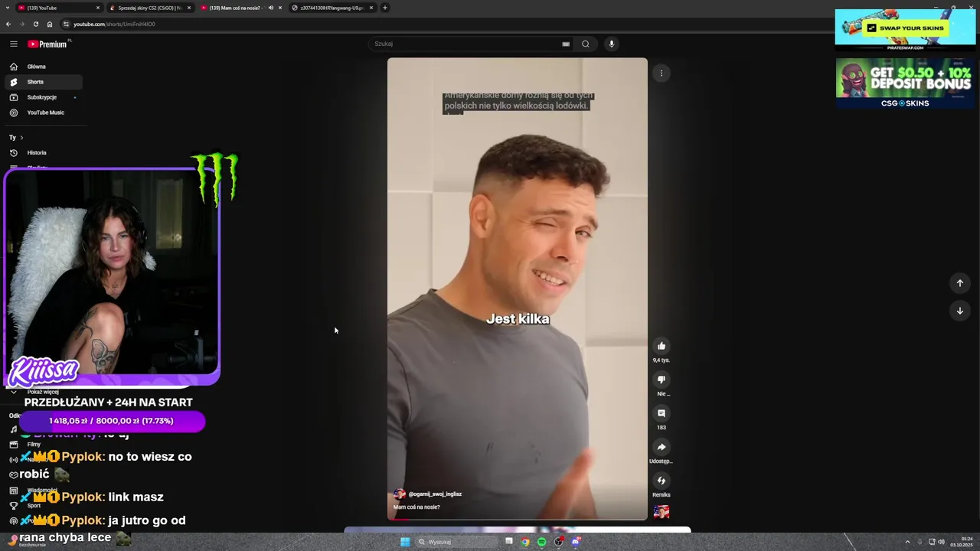The image size is (980, 551).
Task: Reload the page with the refresh icon
Action: pos(35,24)
